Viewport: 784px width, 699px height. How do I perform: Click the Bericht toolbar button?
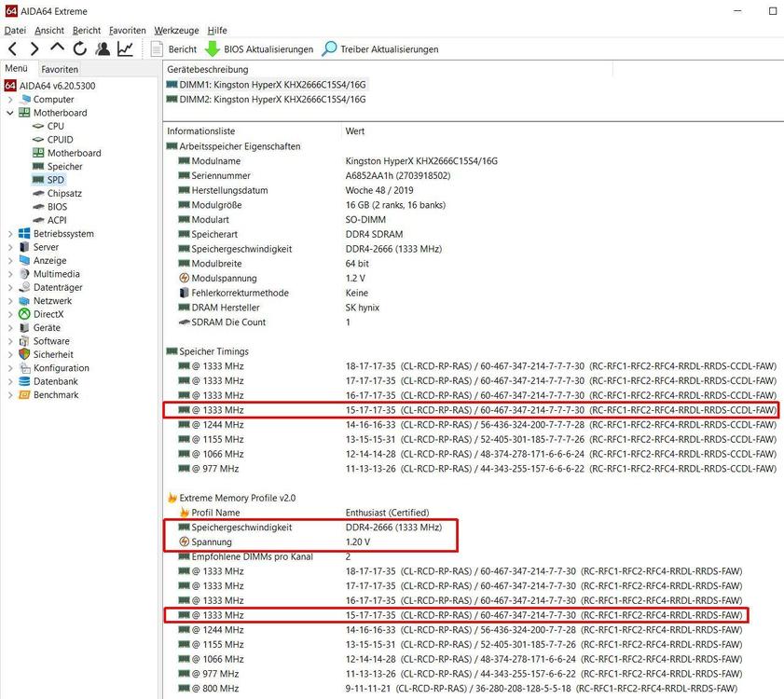(172, 48)
